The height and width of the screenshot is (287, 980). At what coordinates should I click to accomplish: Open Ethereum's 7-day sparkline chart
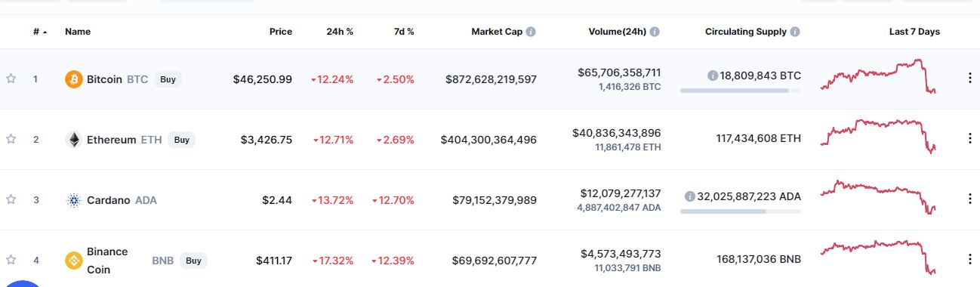point(880,136)
